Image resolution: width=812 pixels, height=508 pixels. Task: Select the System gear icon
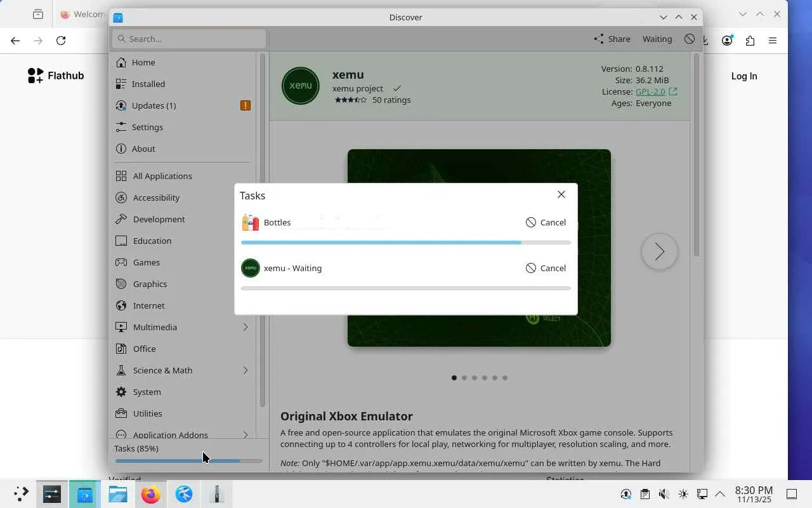click(x=121, y=392)
